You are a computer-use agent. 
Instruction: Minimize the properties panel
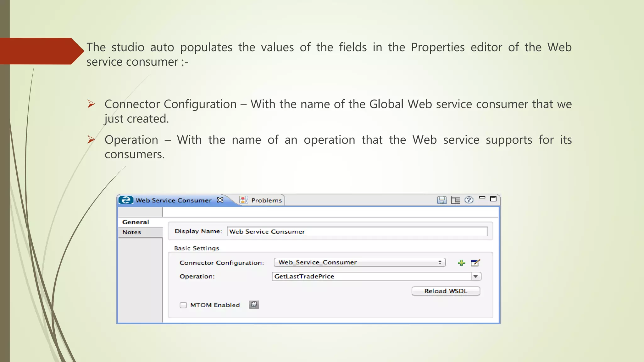pyautogui.click(x=482, y=198)
